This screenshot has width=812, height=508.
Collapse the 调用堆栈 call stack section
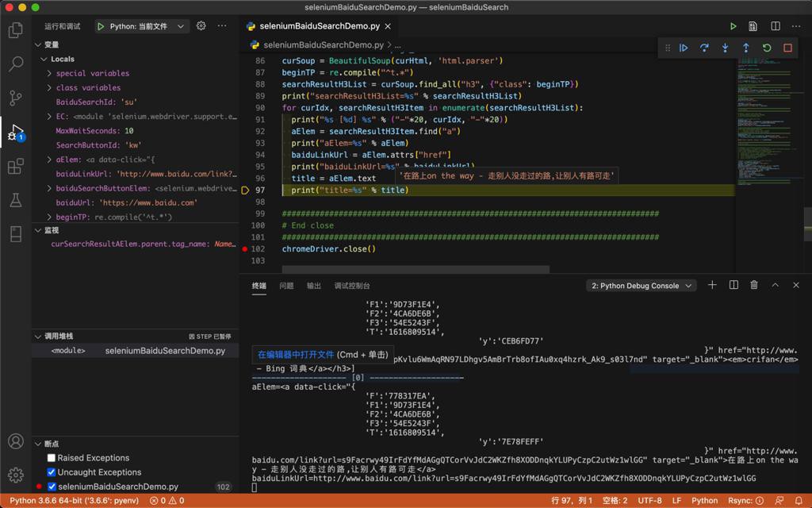coord(38,337)
